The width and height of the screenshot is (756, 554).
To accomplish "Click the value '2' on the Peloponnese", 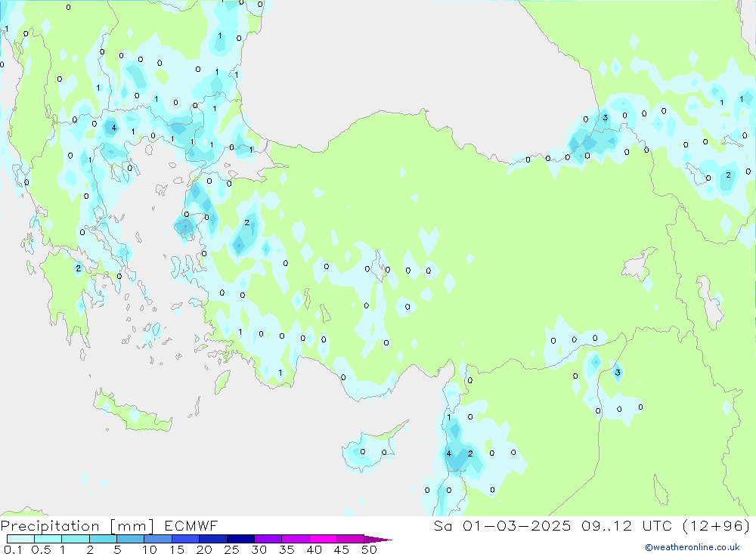I will tap(78, 268).
